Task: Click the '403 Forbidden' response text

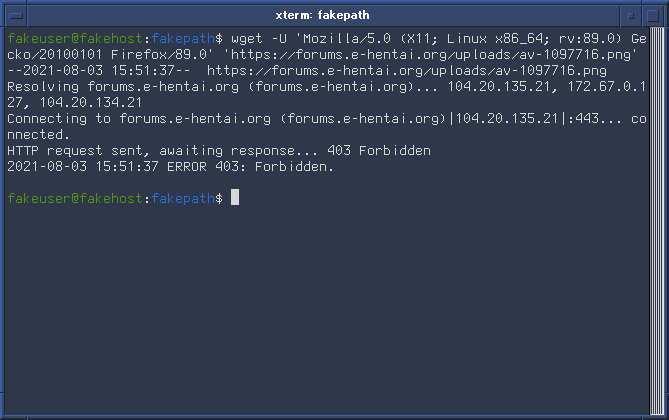Action: tap(379, 151)
